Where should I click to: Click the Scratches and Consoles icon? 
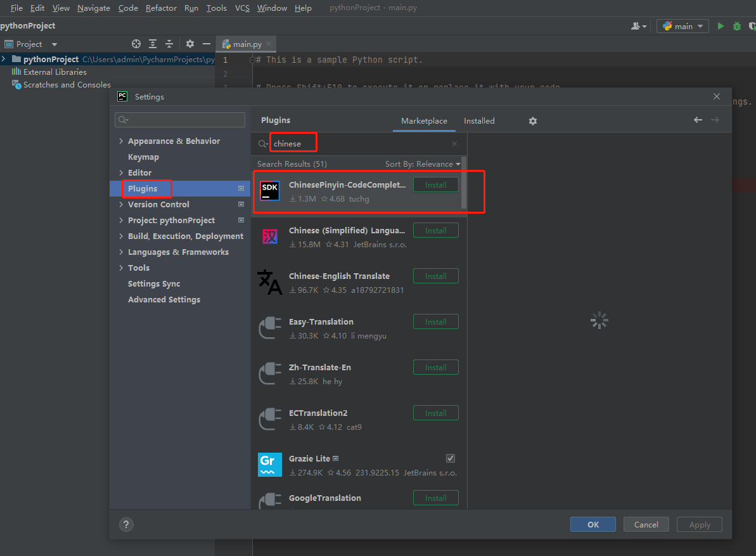(16, 85)
